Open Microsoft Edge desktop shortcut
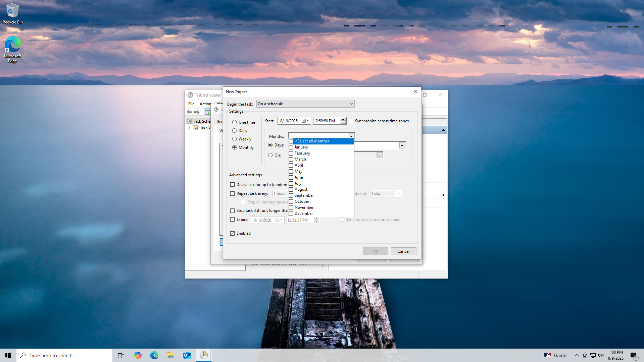 coord(12,50)
